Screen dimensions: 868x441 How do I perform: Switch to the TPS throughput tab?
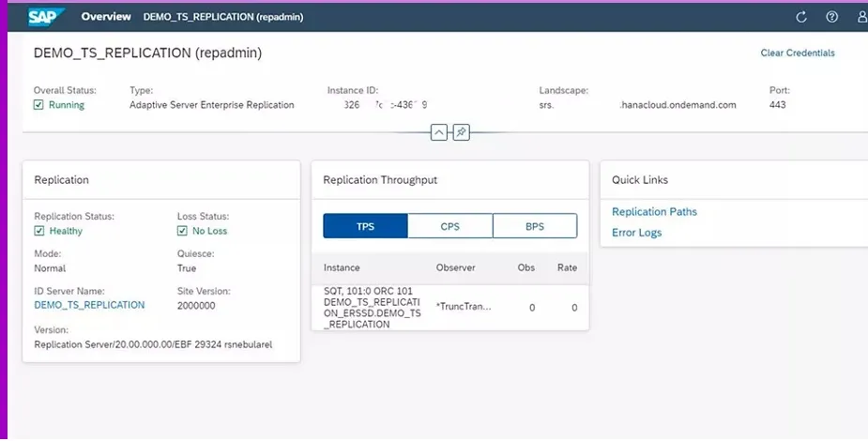click(365, 226)
